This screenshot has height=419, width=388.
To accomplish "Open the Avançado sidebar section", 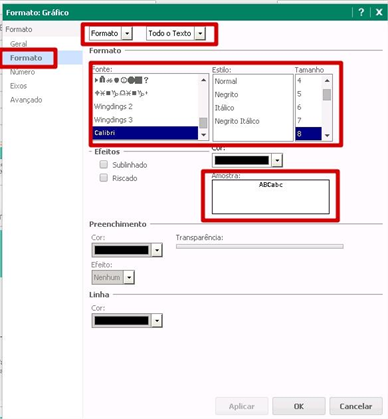I will pyautogui.click(x=26, y=100).
